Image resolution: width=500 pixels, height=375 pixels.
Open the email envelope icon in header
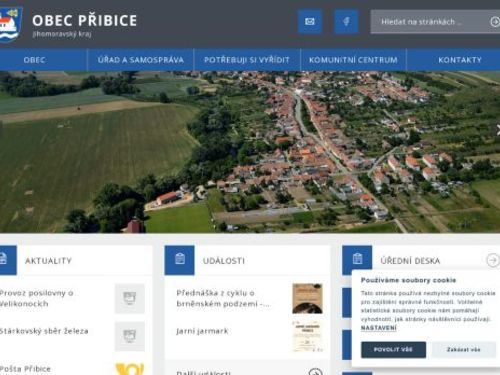(x=310, y=22)
